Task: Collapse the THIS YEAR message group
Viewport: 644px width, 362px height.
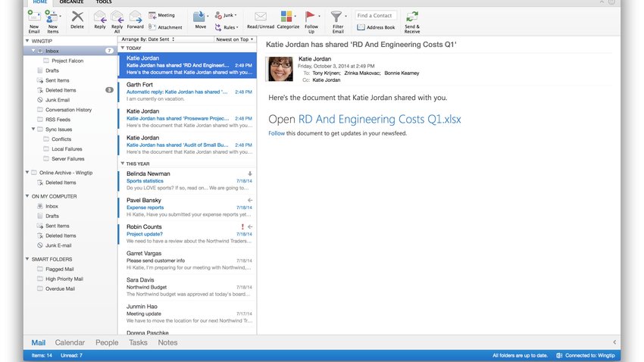Action: 123,164
